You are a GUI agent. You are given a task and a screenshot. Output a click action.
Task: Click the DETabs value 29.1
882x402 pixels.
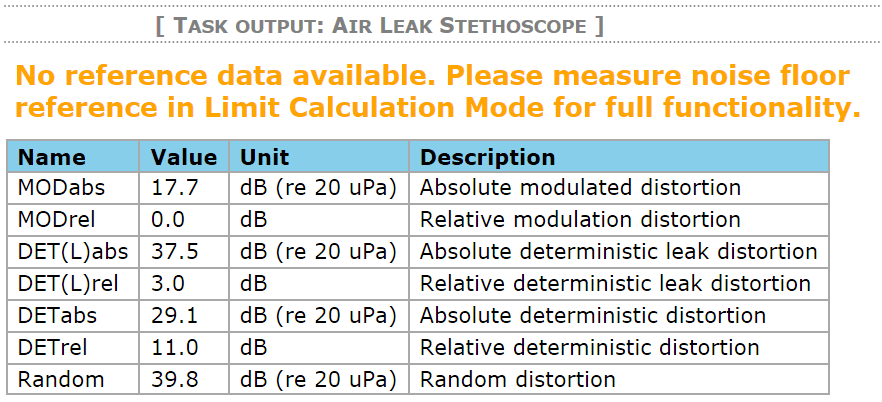(184, 315)
